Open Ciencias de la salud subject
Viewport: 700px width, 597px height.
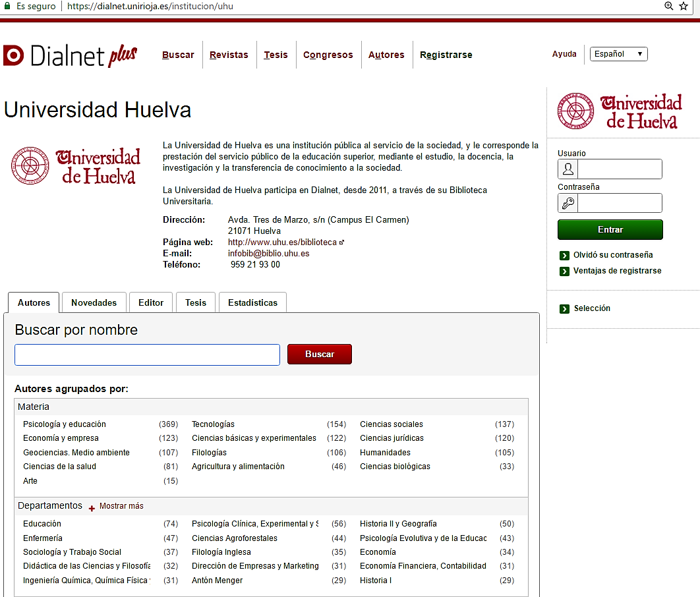click(x=59, y=467)
